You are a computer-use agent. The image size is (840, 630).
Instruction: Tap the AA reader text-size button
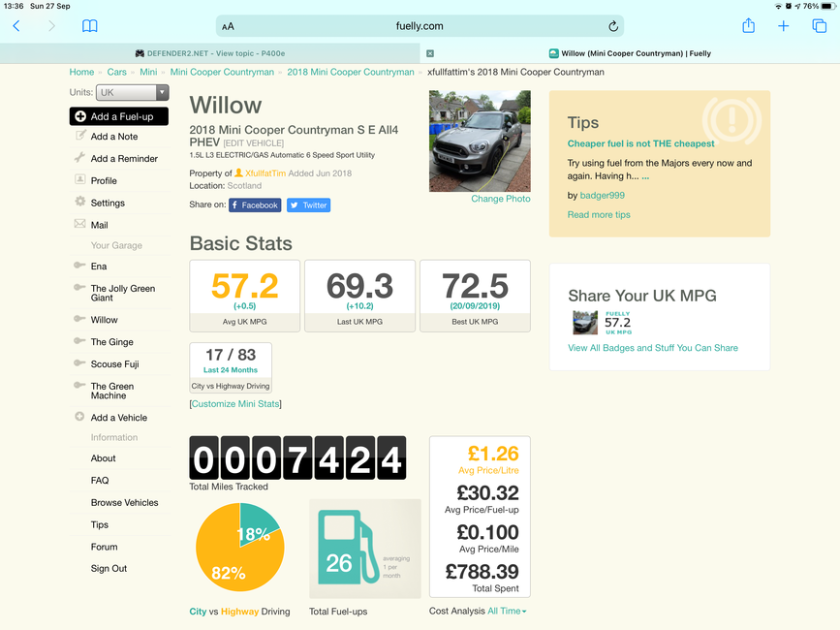coord(229,26)
